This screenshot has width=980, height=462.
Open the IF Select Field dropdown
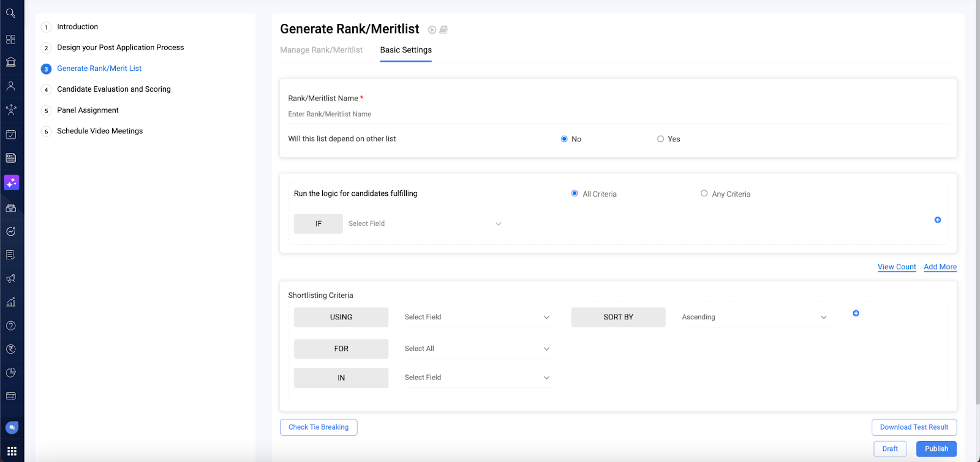click(425, 224)
